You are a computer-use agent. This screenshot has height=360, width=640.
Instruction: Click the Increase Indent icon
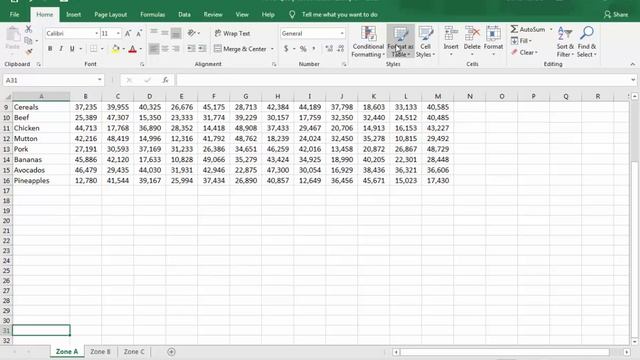pyautogui.click(x=202, y=49)
